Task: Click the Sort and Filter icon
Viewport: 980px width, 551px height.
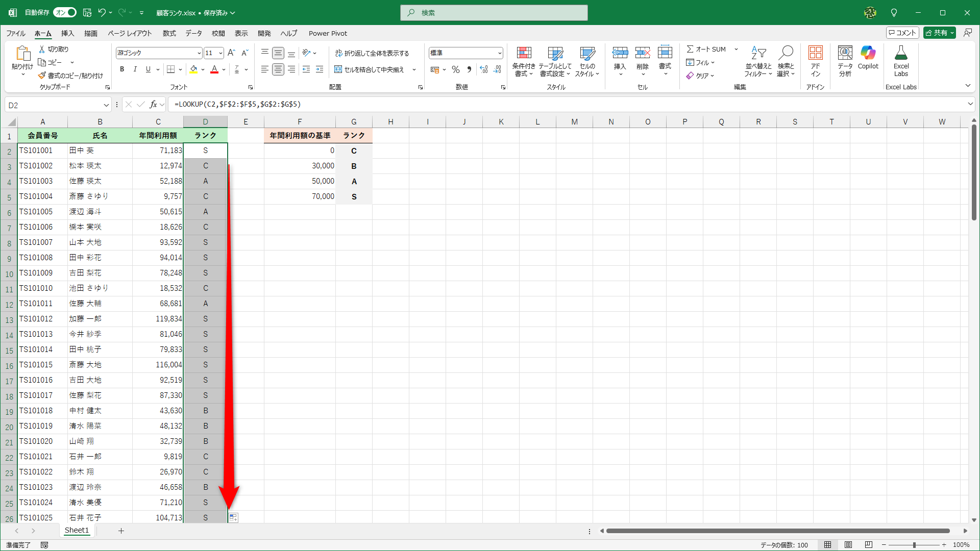Action: tap(758, 53)
